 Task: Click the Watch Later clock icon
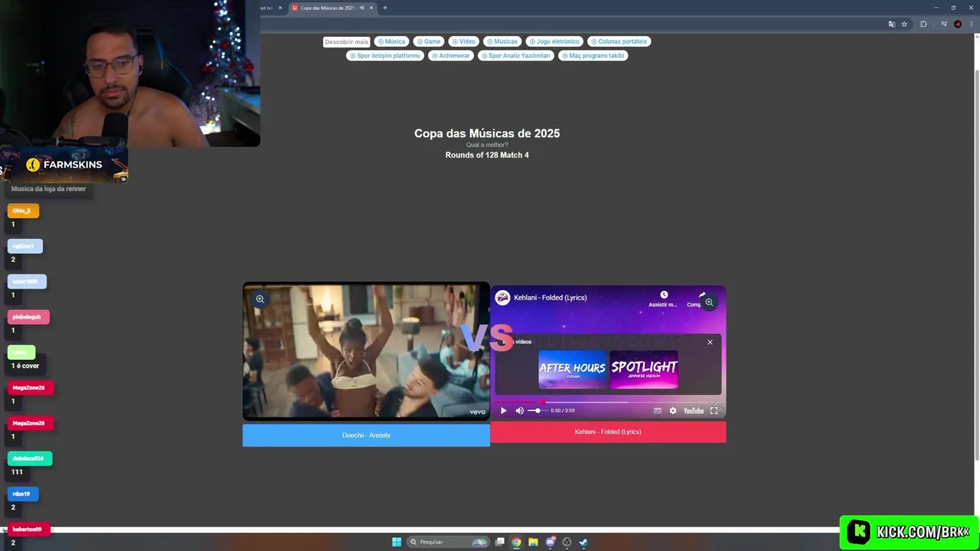(664, 295)
